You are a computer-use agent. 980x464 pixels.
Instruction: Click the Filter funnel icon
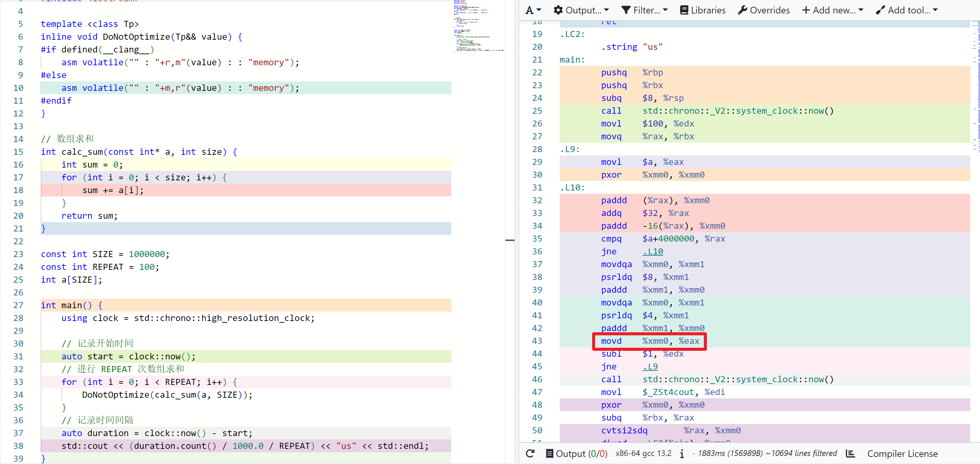click(x=626, y=10)
